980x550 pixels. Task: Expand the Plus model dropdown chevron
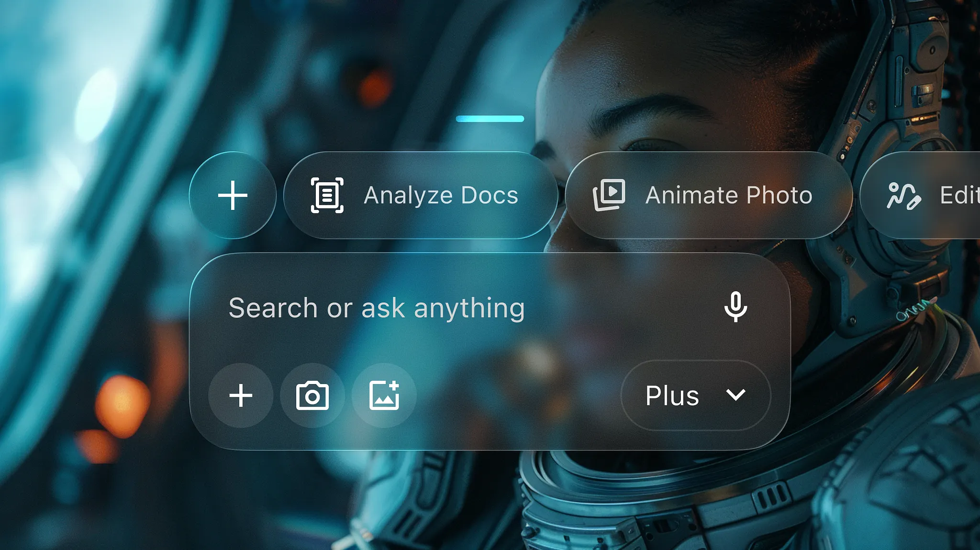(x=735, y=395)
